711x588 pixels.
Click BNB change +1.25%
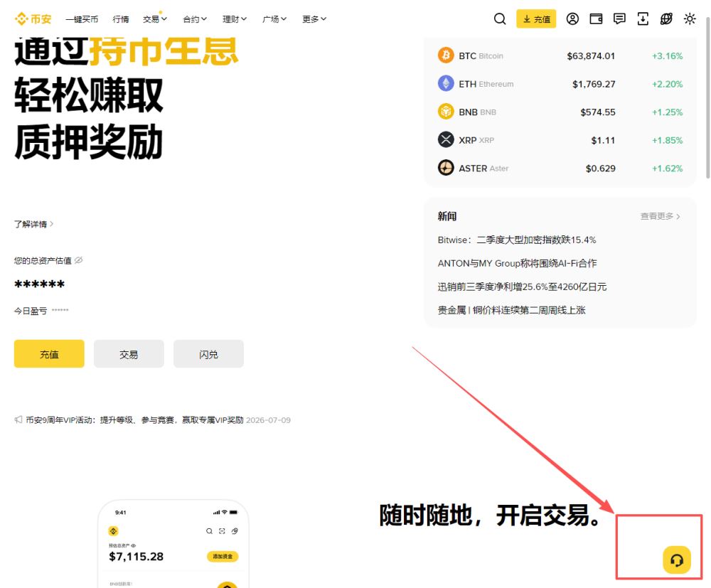coord(667,112)
